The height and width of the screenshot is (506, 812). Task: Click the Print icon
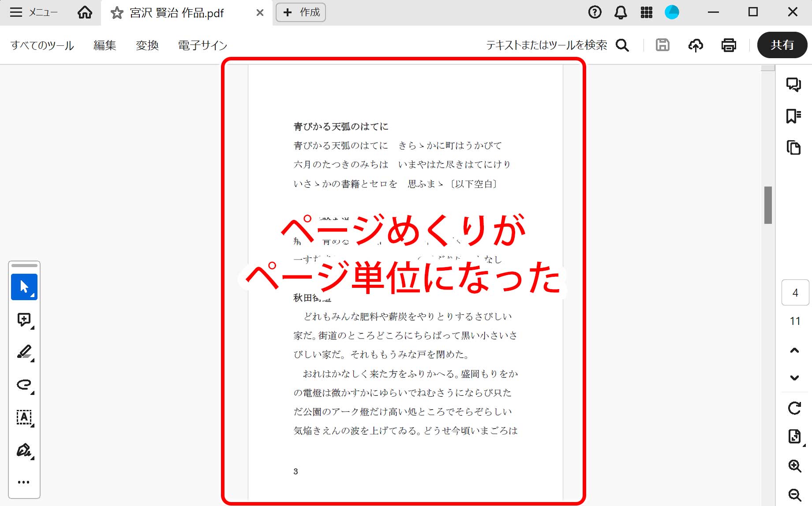tap(729, 45)
